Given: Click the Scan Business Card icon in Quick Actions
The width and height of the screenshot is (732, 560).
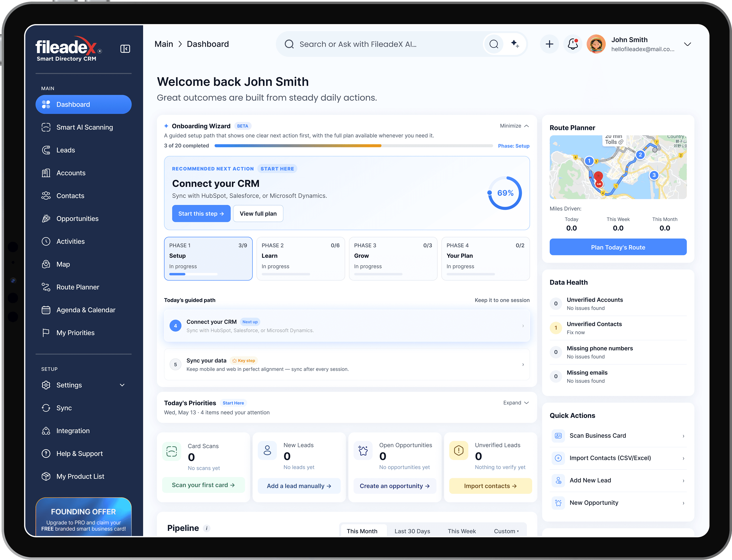Looking at the screenshot, I should 558,436.
